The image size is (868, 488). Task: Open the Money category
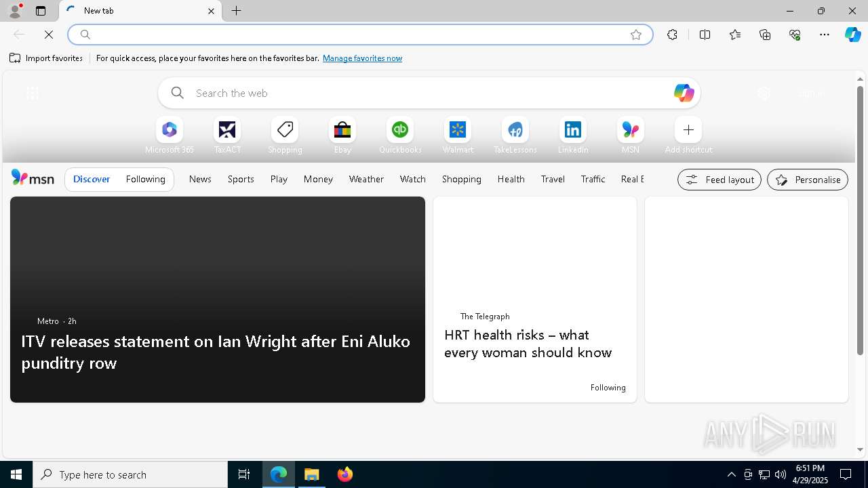(x=318, y=179)
